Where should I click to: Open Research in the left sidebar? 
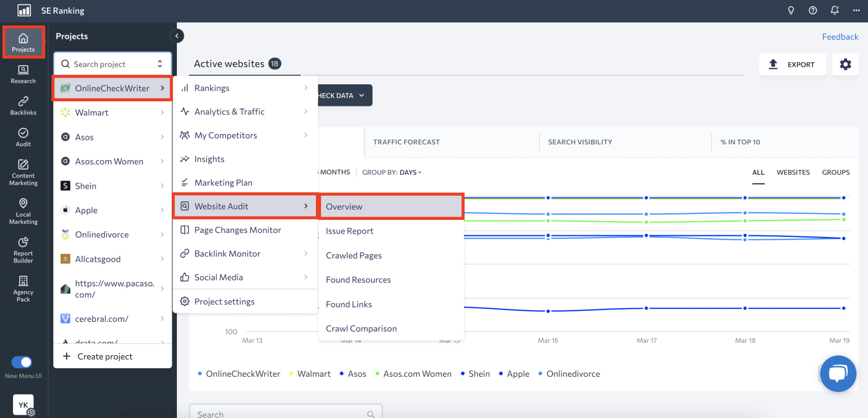point(23,74)
